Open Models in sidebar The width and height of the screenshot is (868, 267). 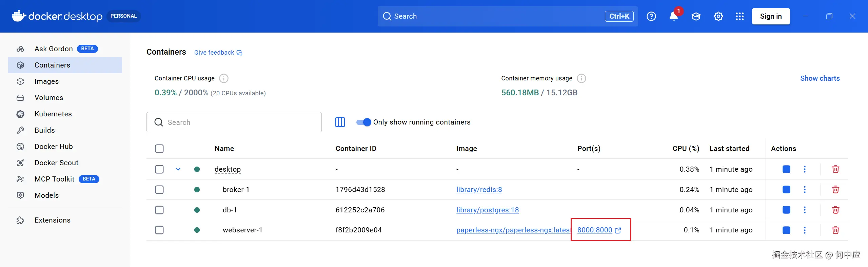coord(65,195)
